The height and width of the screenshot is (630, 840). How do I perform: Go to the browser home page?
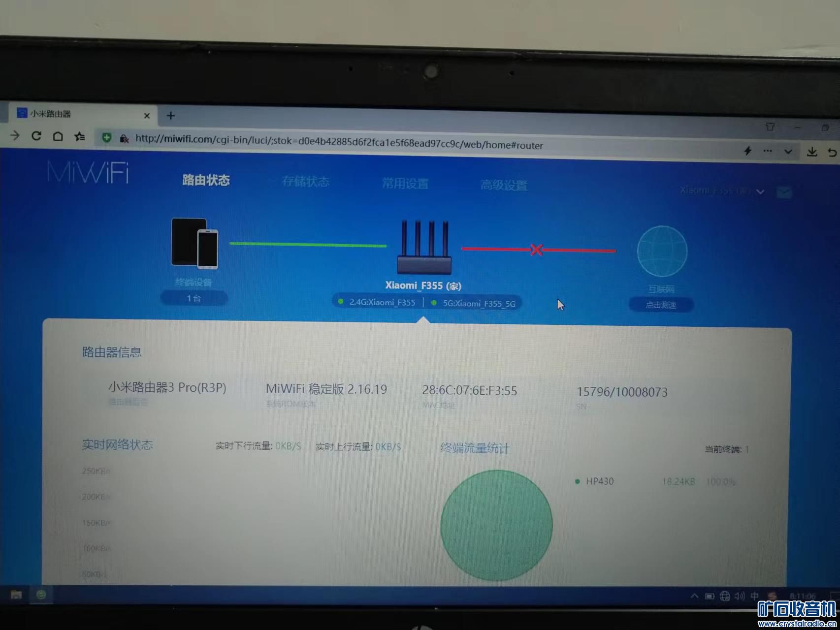click(58, 136)
